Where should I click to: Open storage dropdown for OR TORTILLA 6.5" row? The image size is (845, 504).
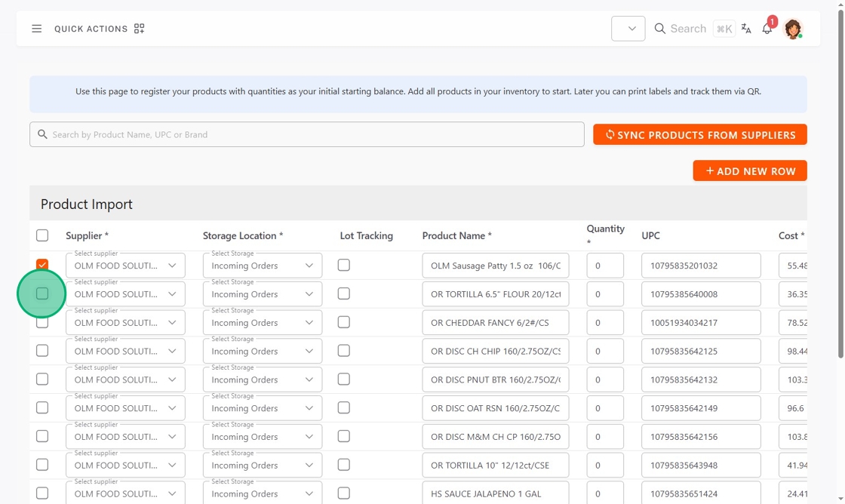[x=309, y=294]
